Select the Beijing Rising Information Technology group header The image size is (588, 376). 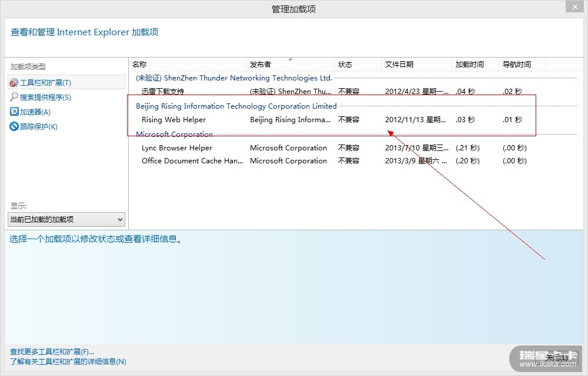click(236, 106)
